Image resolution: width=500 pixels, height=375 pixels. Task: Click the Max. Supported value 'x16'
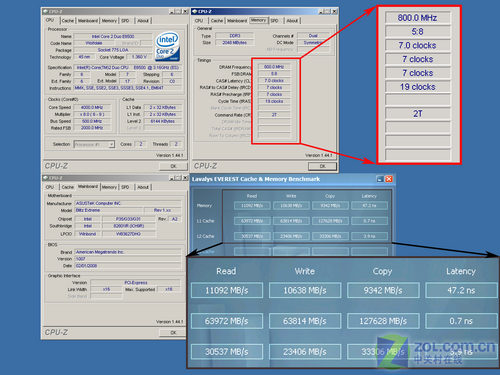click(169, 289)
